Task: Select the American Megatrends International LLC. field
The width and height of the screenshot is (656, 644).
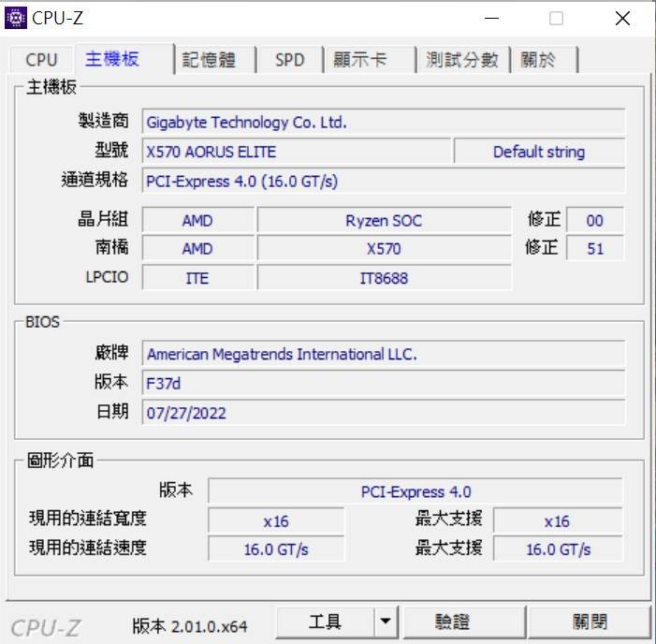Action: 384,354
